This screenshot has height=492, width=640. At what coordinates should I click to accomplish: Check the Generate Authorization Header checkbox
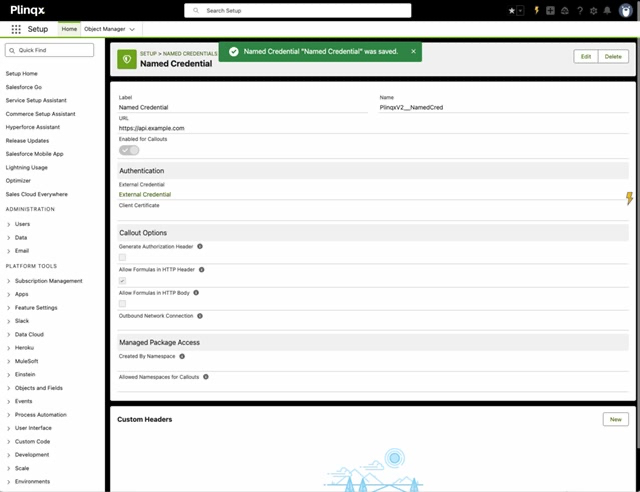tap(122, 257)
